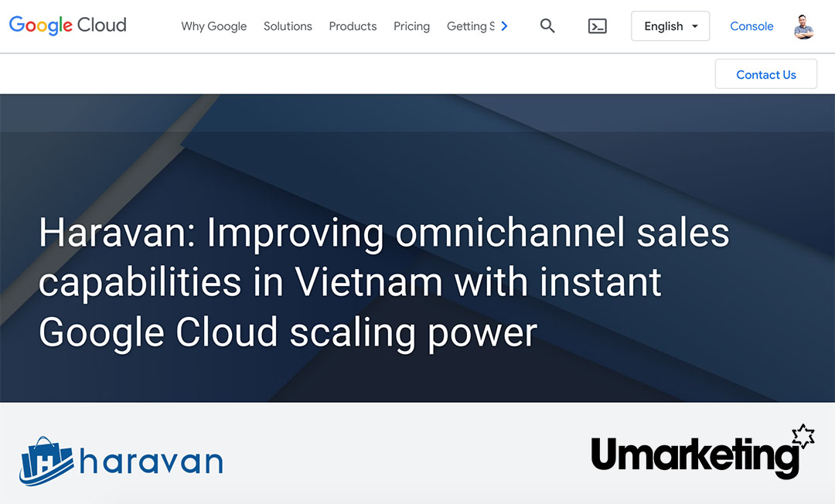Click the Google Cloud logo
835x504 pixels.
tap(67, 25)
